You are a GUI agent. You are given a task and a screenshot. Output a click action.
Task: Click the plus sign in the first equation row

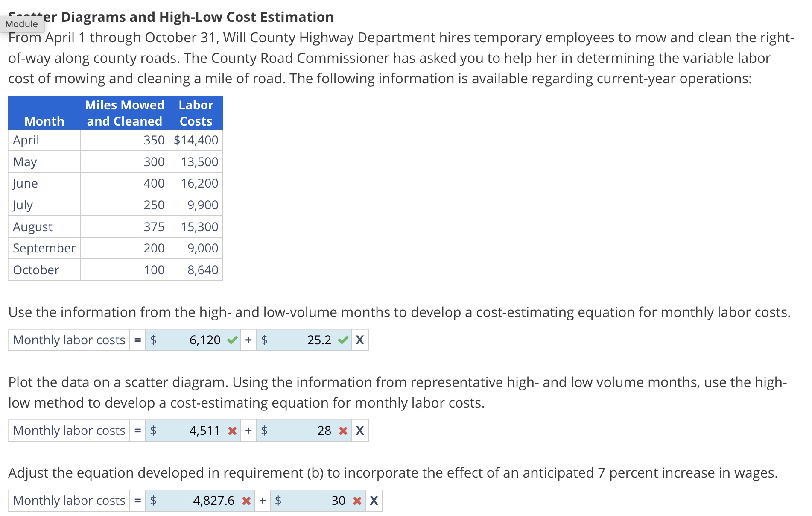tap(248, 340)
